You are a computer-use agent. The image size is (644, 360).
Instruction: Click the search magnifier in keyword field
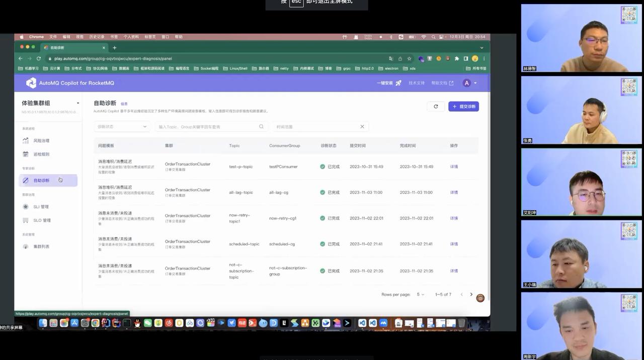tap(261, 127)
